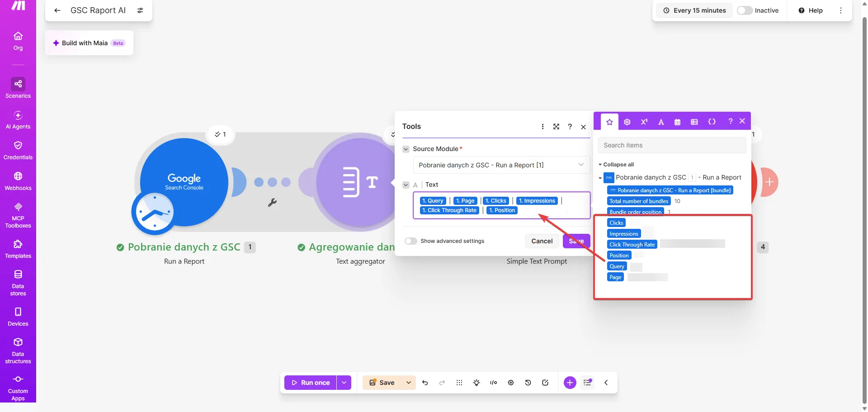Click Cancel in the Tools dialog
The height and width of the screenshot is (412, 868).
(x=542, y=241)
